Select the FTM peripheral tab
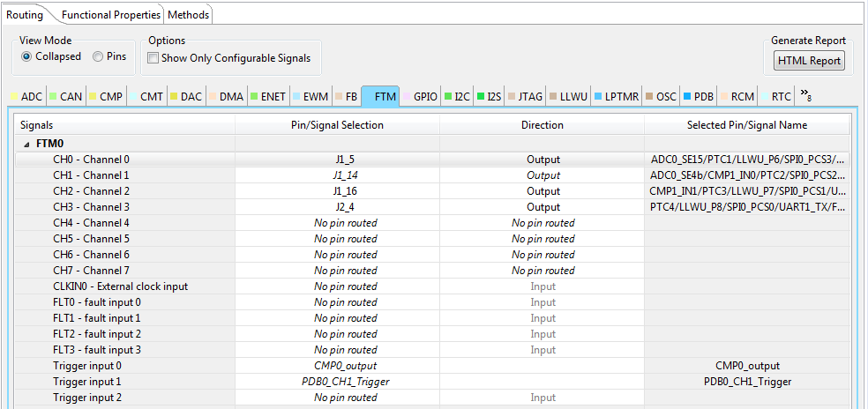Screen dimensions: 868x409 380,97
